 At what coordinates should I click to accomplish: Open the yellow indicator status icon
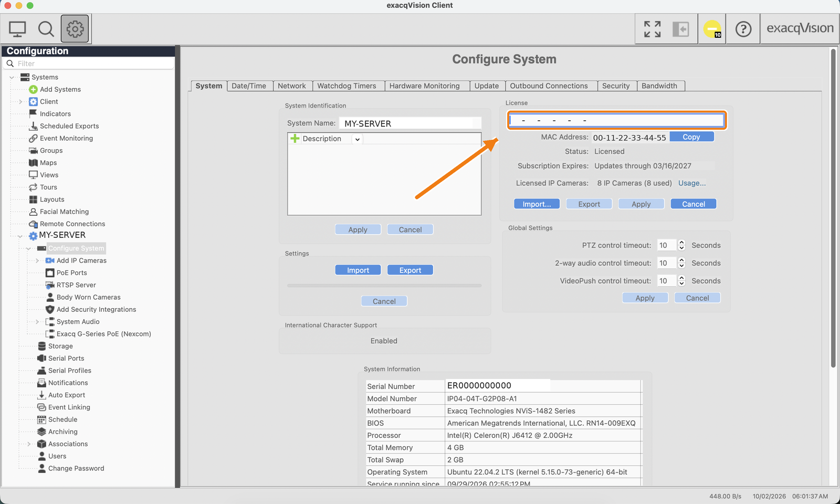click(712, 29)
